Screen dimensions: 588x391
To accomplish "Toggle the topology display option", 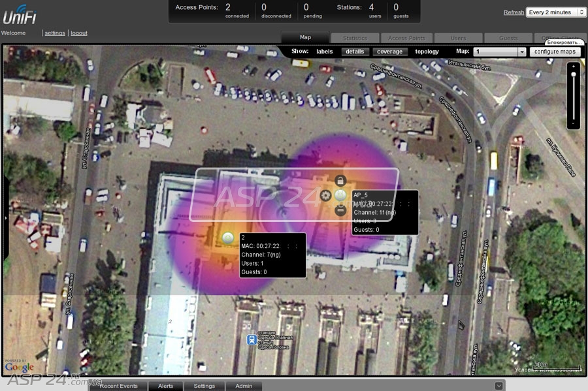I will [x=427, y=52].
